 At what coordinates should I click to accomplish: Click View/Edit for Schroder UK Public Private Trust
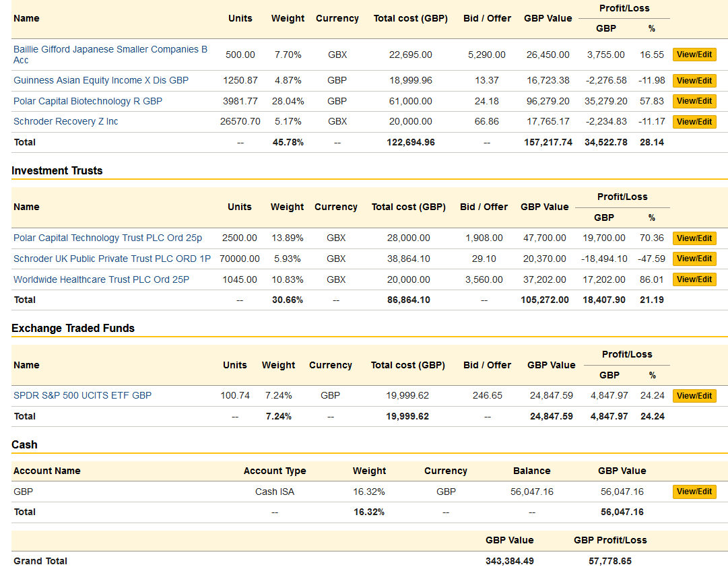[694, 259]
